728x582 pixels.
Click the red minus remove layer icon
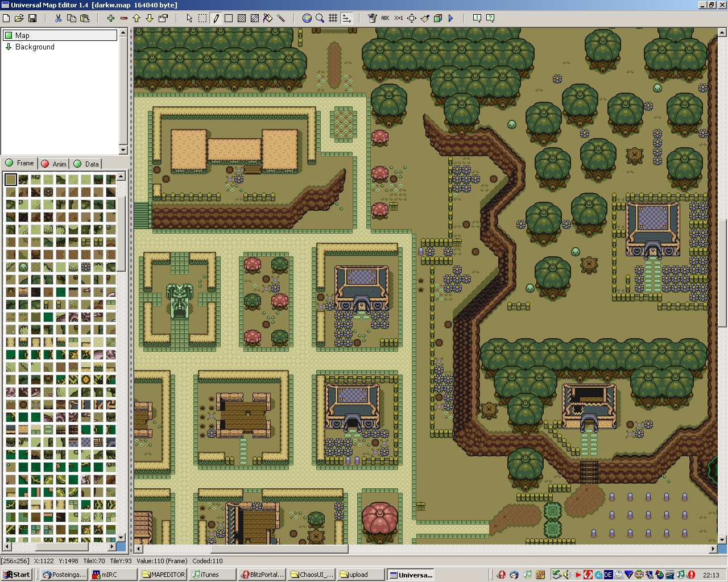123,18
